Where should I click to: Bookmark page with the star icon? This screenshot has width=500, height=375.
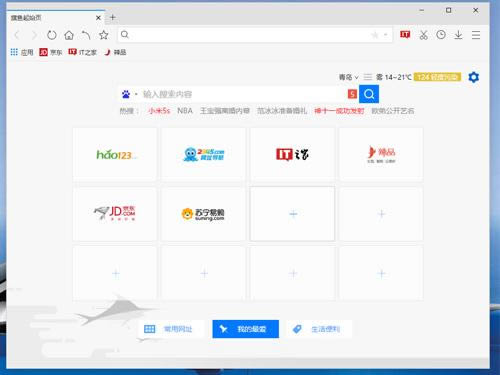(104, 35)
